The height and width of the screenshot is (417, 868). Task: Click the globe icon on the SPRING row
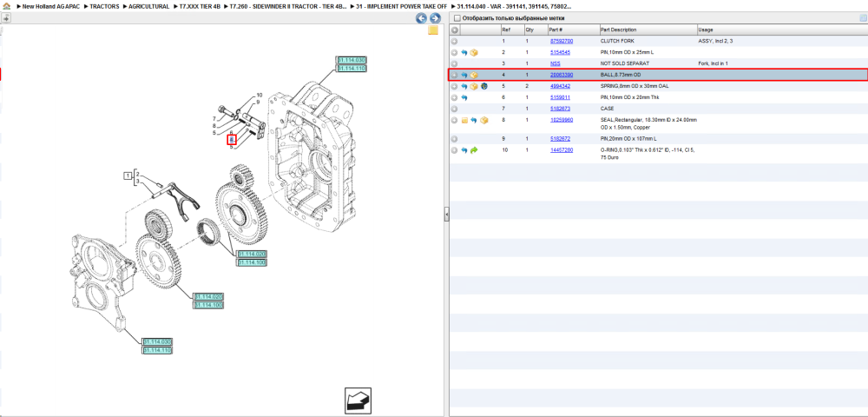point(483,86)
